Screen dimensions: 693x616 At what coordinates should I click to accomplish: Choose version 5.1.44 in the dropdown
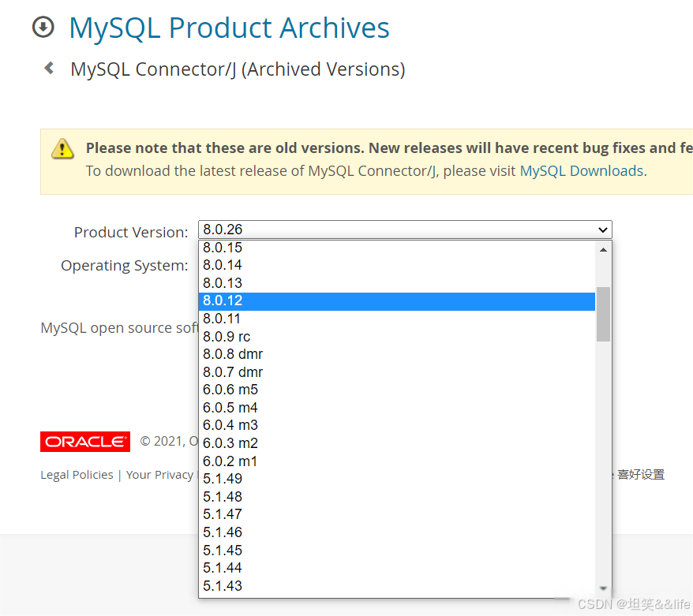coord(397,569)
